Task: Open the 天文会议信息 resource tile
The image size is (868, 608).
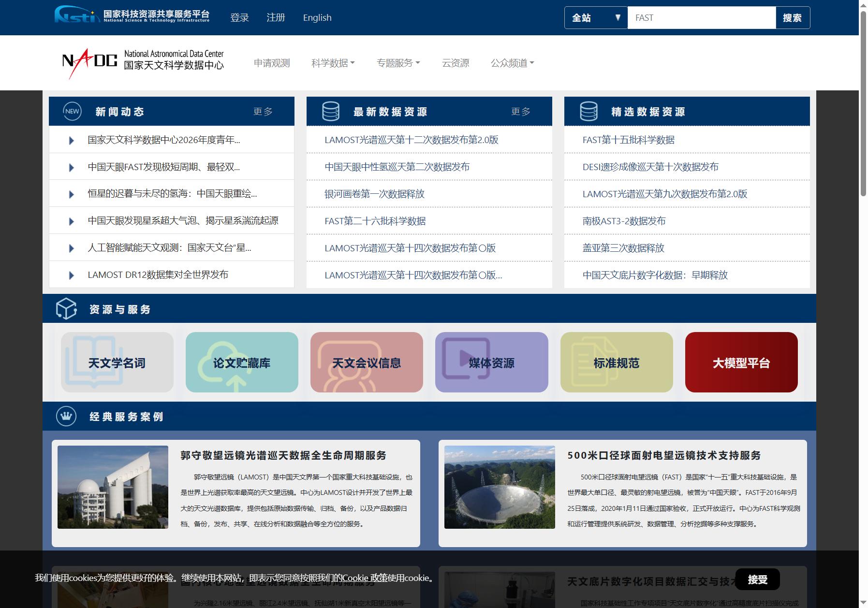Action: coord(367,362)
